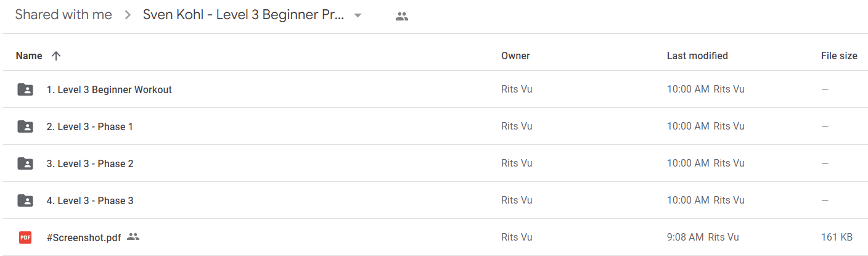The width and height of the screenshot is (868, 256).
Task: Click the shared folder icon for Phase 2
Action: pos(25,163)
